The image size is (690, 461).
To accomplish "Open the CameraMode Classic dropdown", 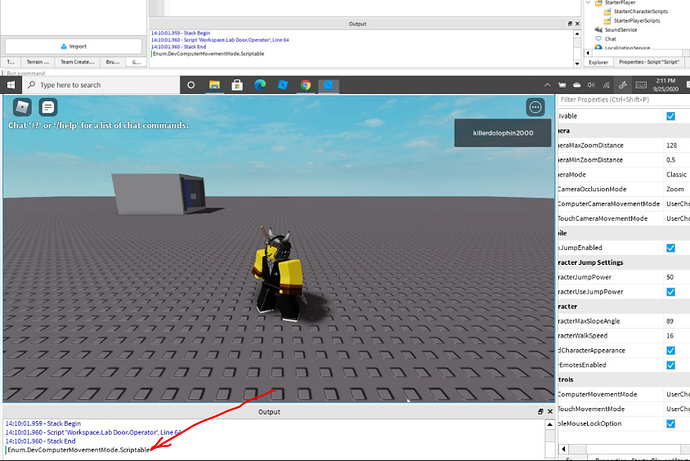I will (676, 175).
